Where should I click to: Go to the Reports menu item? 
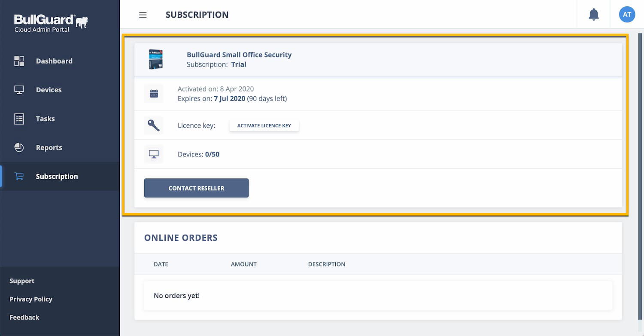click(49, 147)
